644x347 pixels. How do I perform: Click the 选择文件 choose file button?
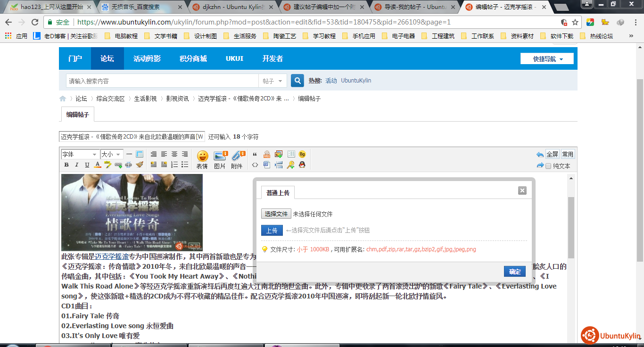click(x=276, y=214)
